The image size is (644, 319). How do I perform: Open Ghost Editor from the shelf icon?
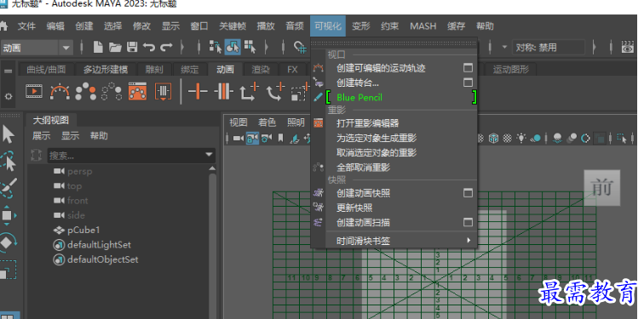(138, 91)
